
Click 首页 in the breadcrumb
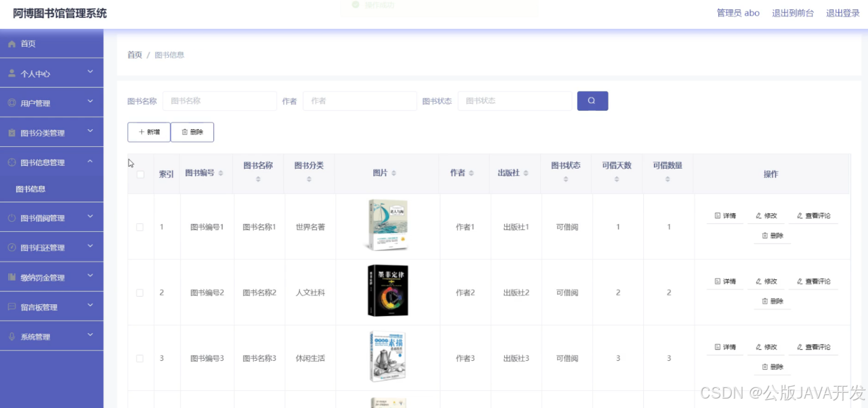pos(135,55)
